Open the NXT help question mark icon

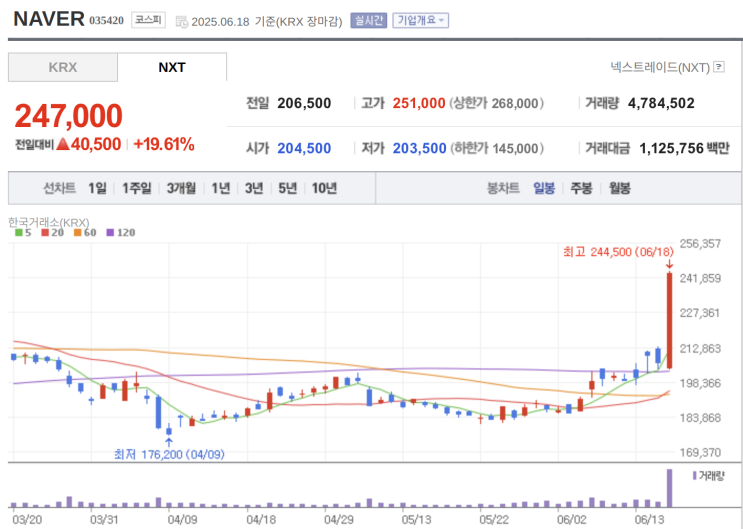[x=719, y=67]
